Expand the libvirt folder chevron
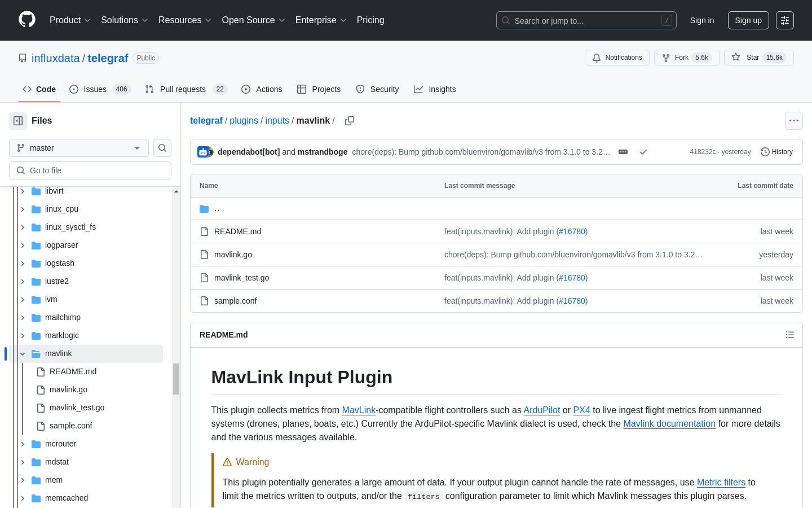This screenshot has height=508, width=812. pos(23,191)
